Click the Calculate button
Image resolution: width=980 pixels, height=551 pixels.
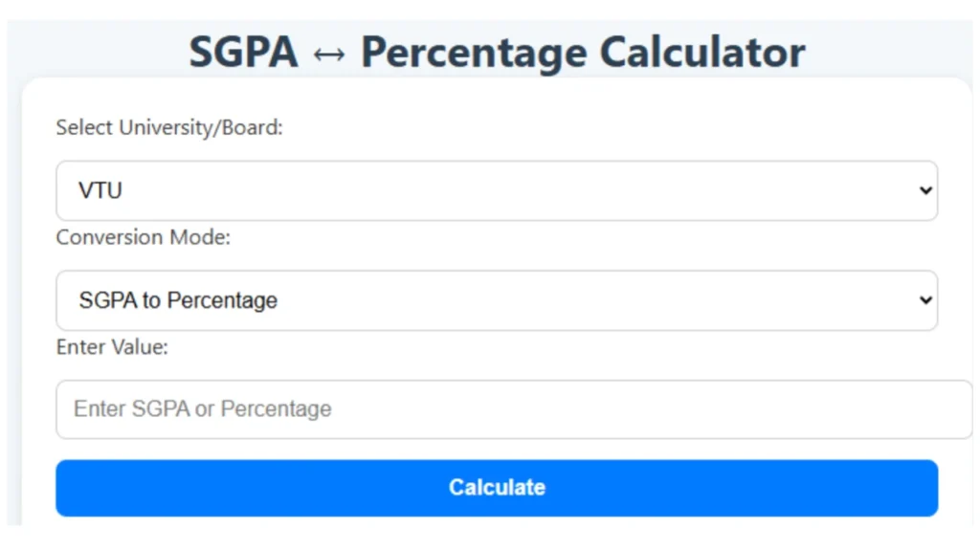(497, 488)
